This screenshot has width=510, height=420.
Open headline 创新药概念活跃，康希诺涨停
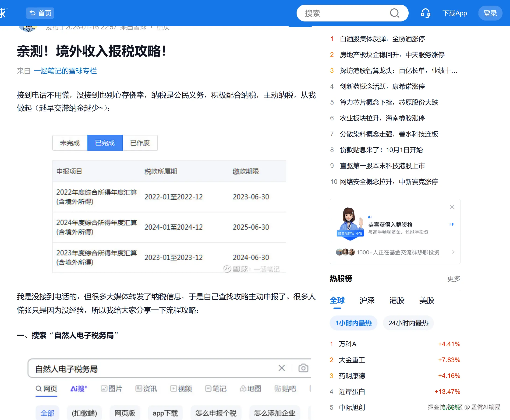(x=382, y=86)
